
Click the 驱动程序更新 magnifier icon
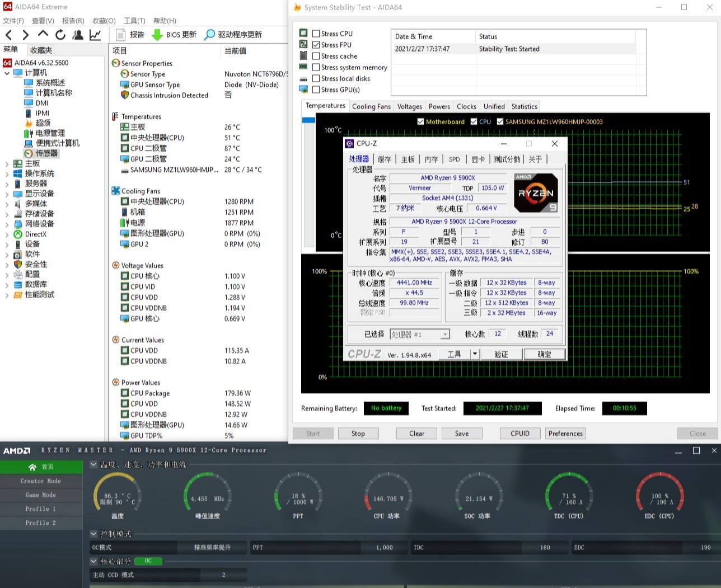[x=209, y=35]
